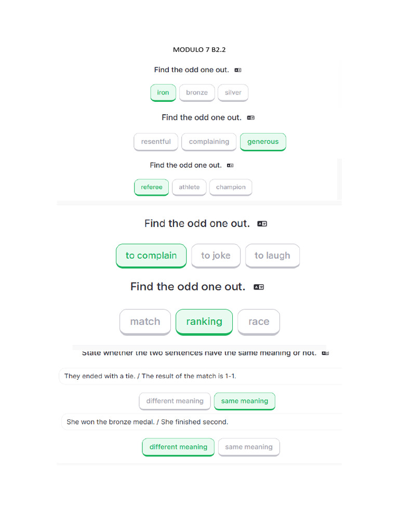Click translate icon beside referee question
This screenshot has width=399, height=532.
[x=230, y=166]
